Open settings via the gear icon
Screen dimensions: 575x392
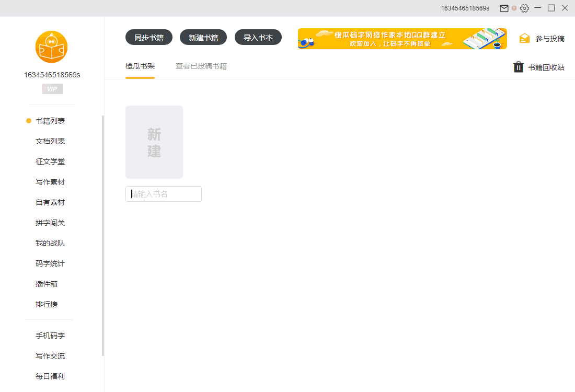[524, 8]
